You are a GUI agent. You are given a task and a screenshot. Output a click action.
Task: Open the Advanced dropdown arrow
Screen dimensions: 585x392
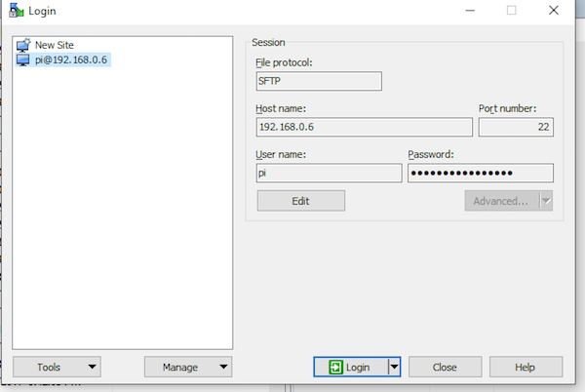tap(546, 201)
